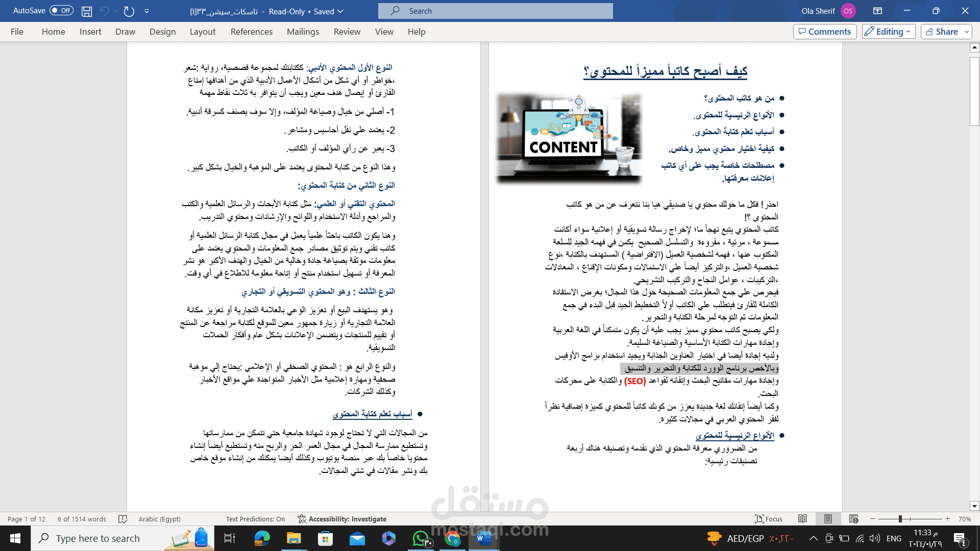Image resolution: width=980 pixels, height=551 pixels.
Task: Open the Mailings tab
Action: 303,32
